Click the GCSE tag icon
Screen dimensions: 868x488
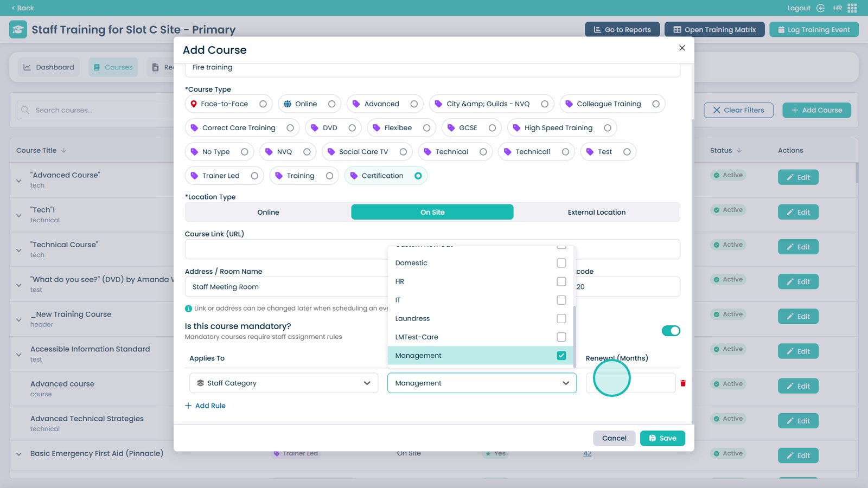coord(451,128)
